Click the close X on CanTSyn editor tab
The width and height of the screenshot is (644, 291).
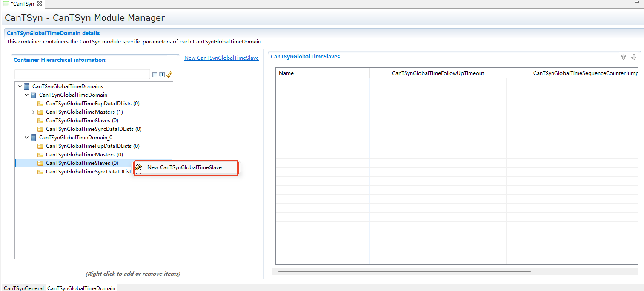[x=40, y=4]
